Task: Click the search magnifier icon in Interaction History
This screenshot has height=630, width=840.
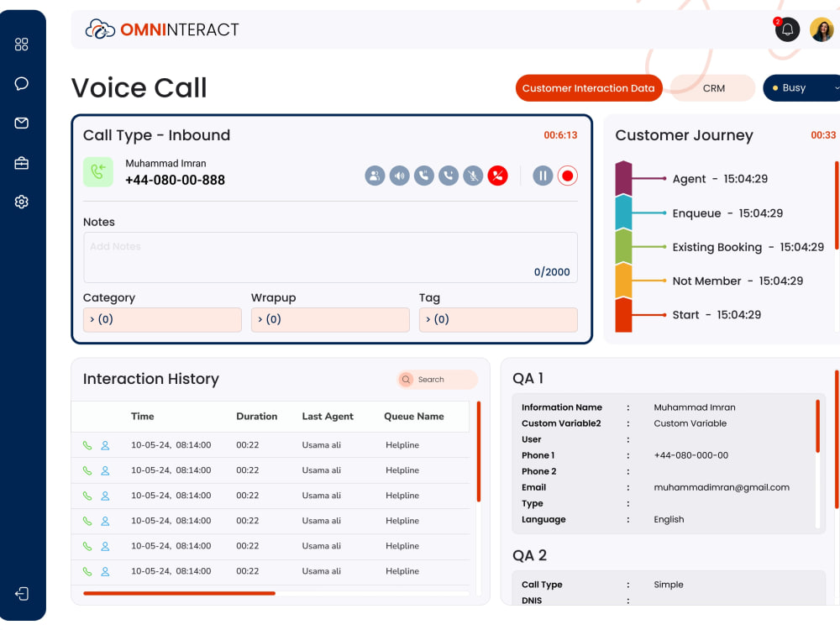Action: (406, 380)
